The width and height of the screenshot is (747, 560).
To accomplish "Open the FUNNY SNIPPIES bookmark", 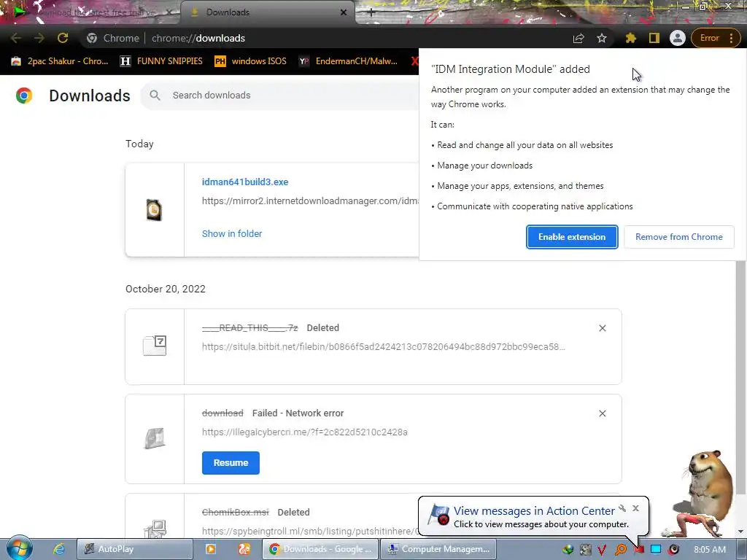I will [161, 61].
